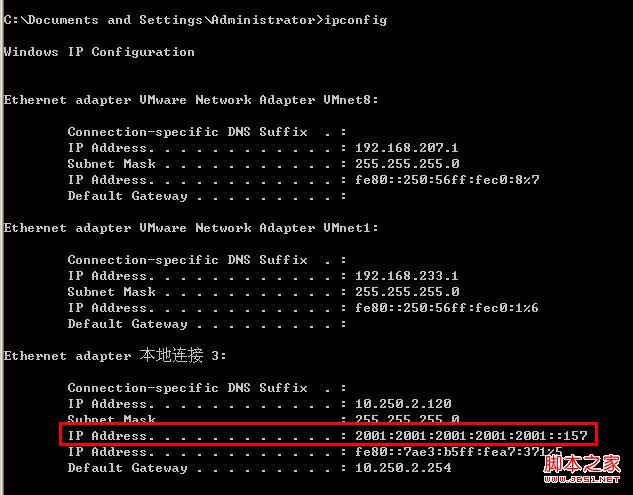Click the highlighted 2001:2001:2001:2001:2001::157 address
633x495 pixels.
(x=471, y=436)
